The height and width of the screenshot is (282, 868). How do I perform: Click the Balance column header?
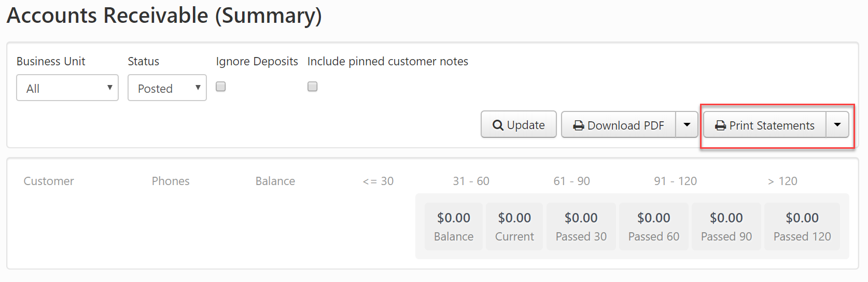[x=275, y=181]
